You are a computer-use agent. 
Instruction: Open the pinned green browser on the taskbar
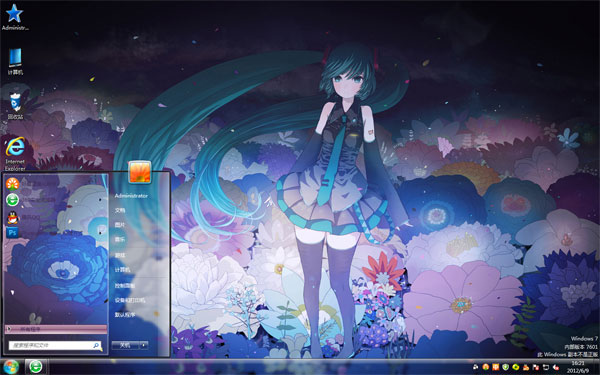36,367
